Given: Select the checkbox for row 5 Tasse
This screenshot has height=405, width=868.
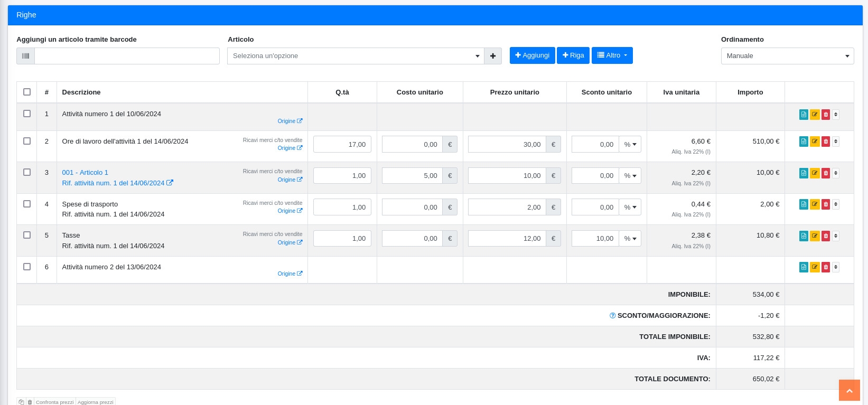Looking at the screenshot, I should coord(27,235).
